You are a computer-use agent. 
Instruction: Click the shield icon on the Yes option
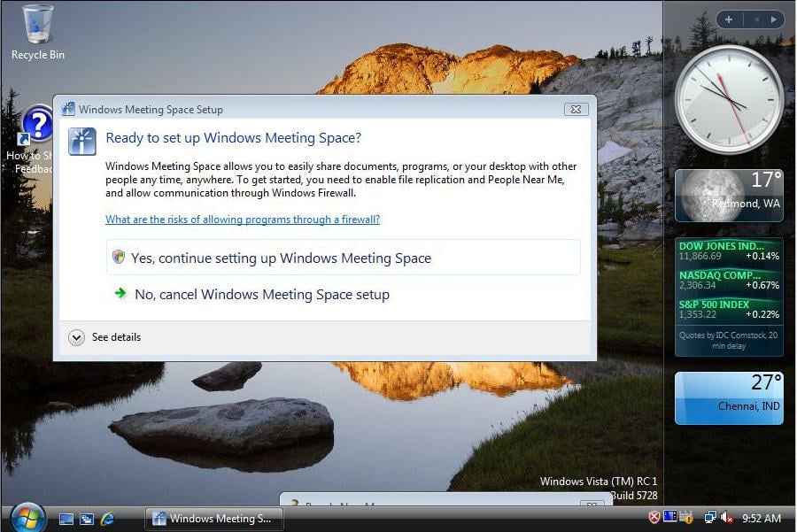click(x=119, y=257)
